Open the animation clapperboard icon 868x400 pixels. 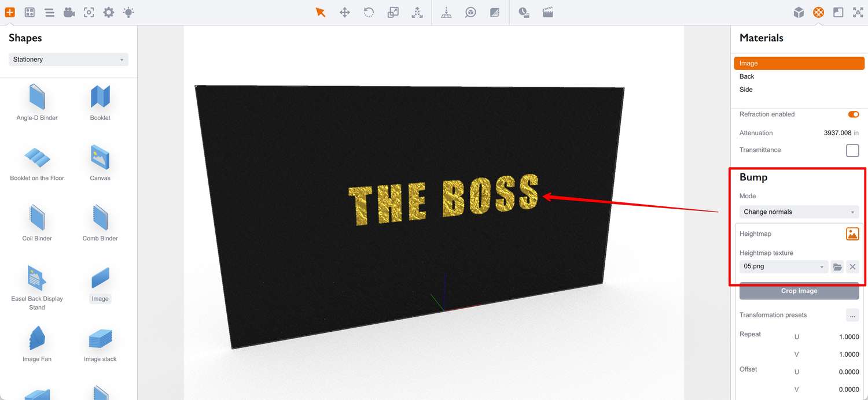coord(548,12)
